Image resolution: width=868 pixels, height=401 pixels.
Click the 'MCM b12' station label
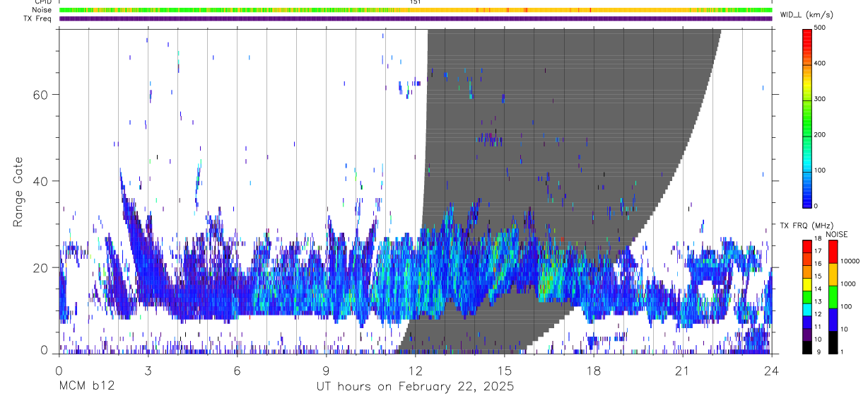click(x=87, y=387)
